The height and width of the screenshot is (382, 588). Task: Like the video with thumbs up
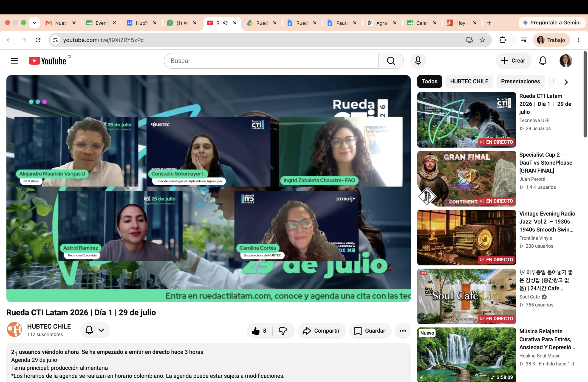coord(259,331)
